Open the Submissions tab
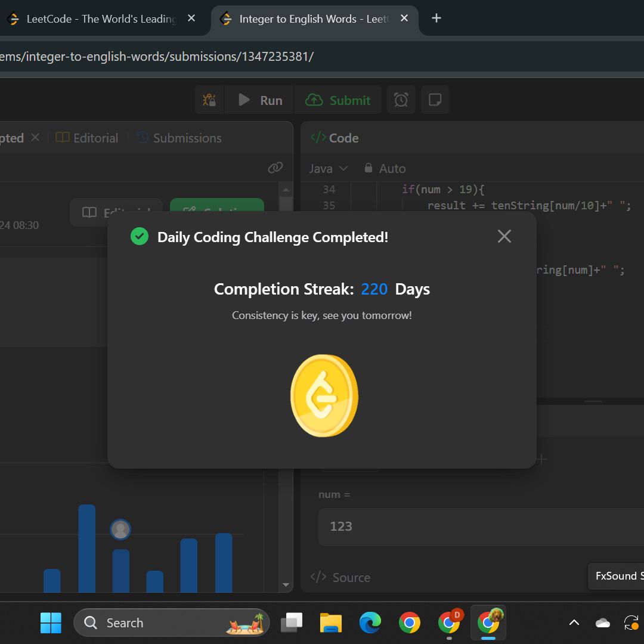Screen dimensions: 644x644 (x=179, y=138)
